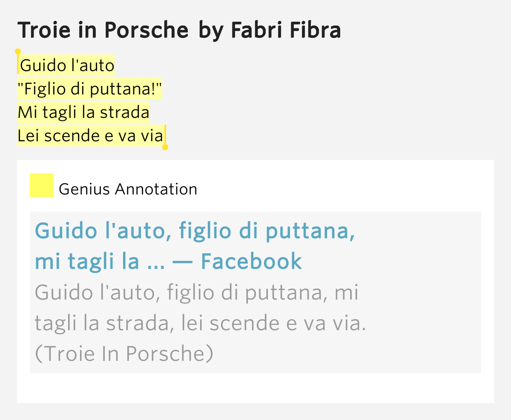
Task: Click the yellow Genius Annotation square
Action: (x=42, y=185)
